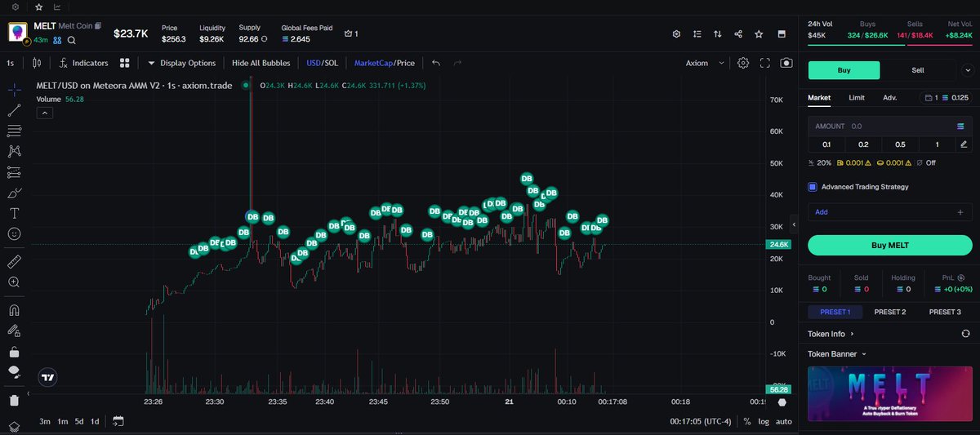Click the trash remove drawings icon

tap(14, 401)
